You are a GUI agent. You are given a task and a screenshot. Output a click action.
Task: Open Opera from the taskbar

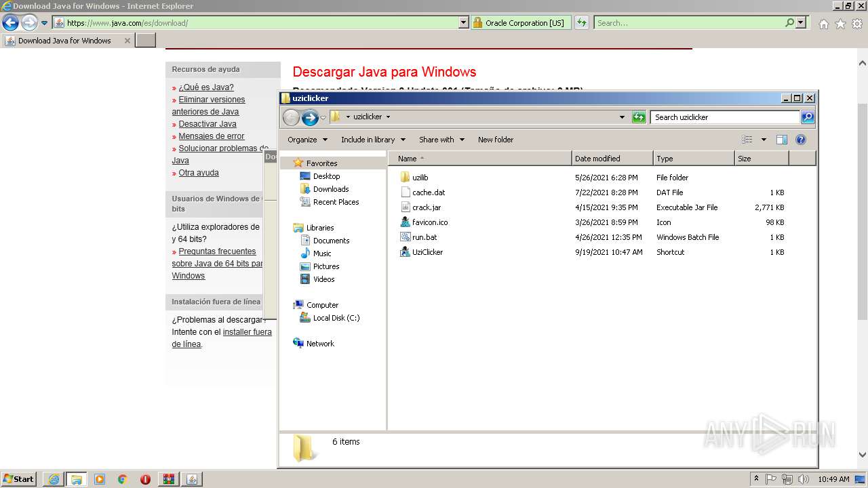coord(145,479)
